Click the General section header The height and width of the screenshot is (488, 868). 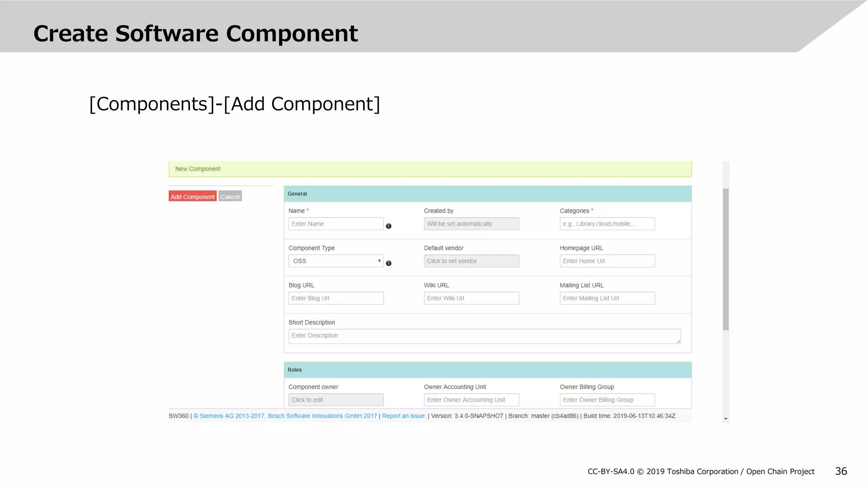click(x=488, y=194)
